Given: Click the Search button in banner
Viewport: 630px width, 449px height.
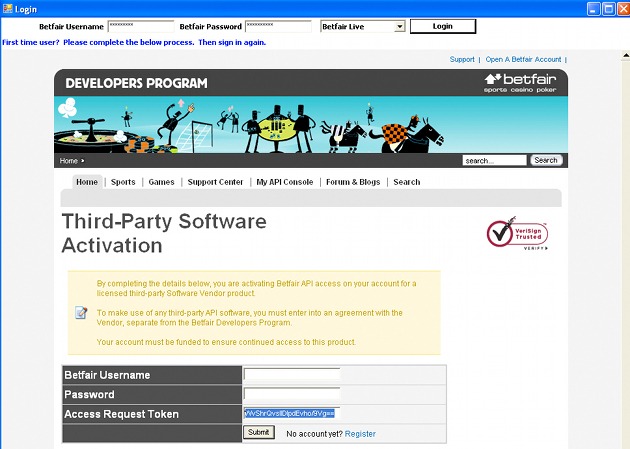Looking at the screenshot, I should click(546, 160).
